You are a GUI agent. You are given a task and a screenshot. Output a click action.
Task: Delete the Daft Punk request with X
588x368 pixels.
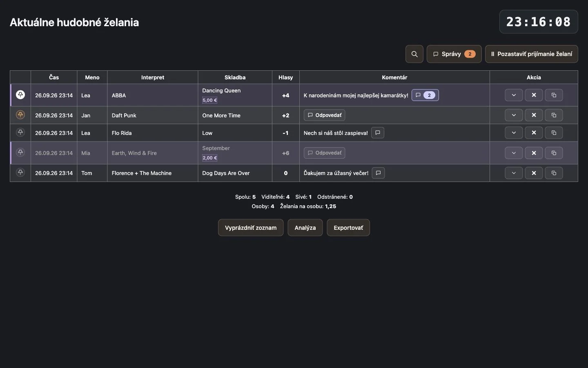click(534, 115)
